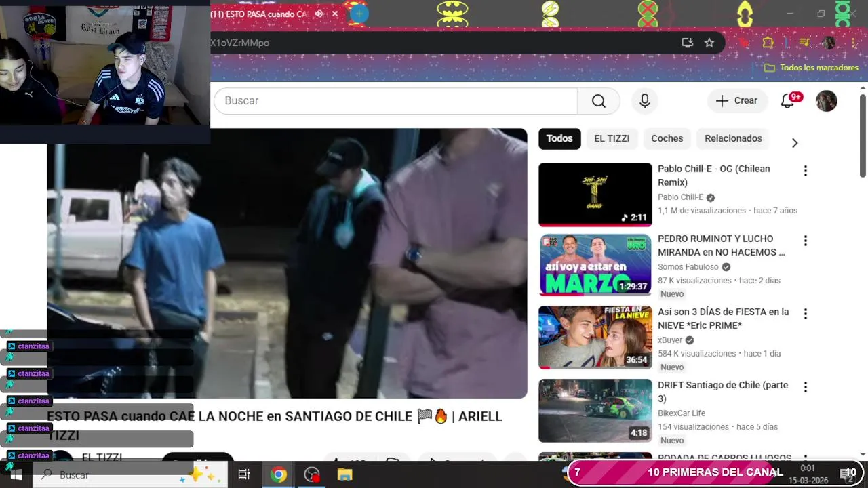
Task: Mute the tab via its speaker icon
Action: click(319, 14)
